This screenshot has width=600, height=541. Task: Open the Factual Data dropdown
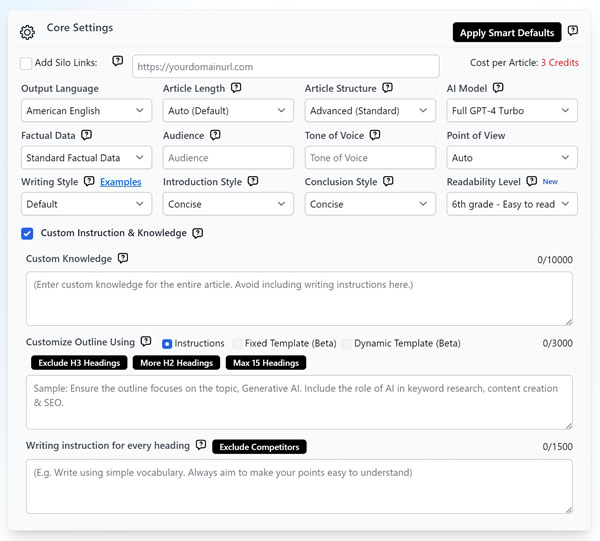[86, 158]
